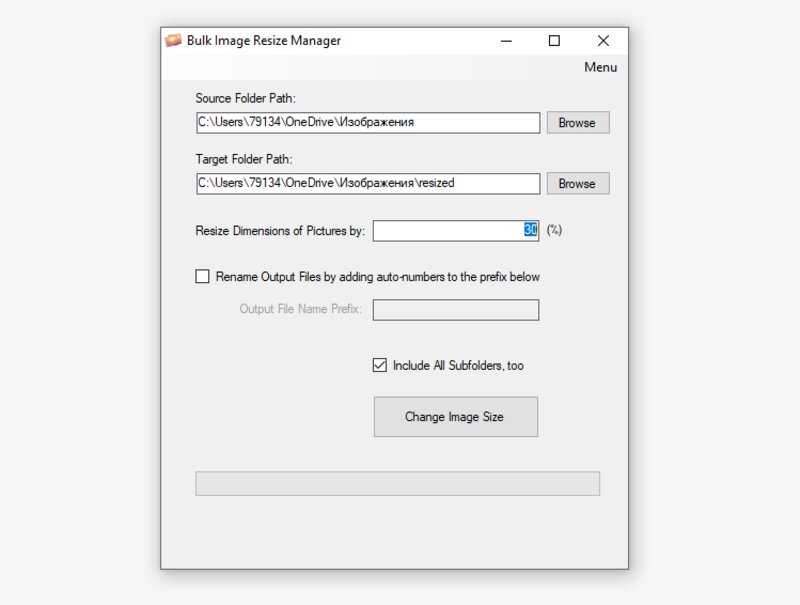
Task: Enable Rename Output Files checkbox
Action: click(x=203, y=276)
